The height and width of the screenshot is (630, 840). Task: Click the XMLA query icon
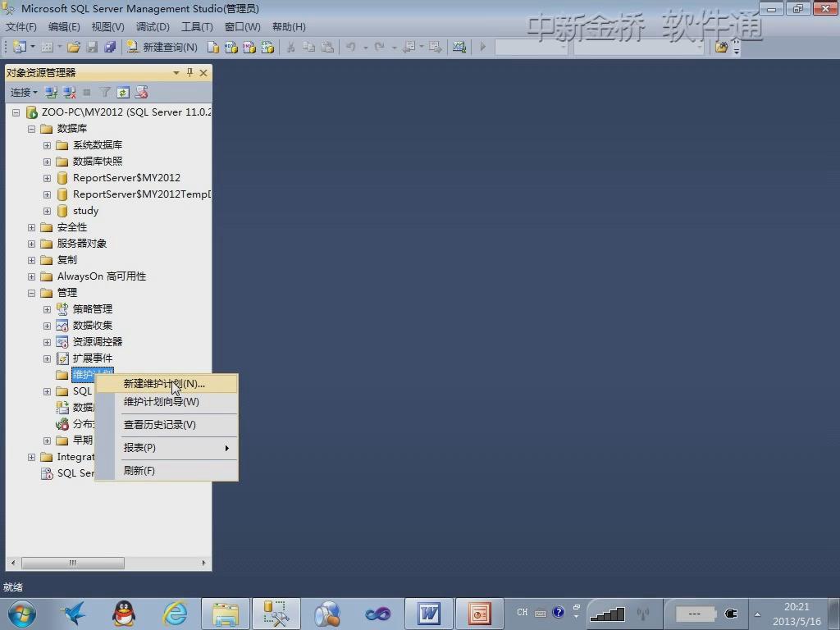coord(268,47)
